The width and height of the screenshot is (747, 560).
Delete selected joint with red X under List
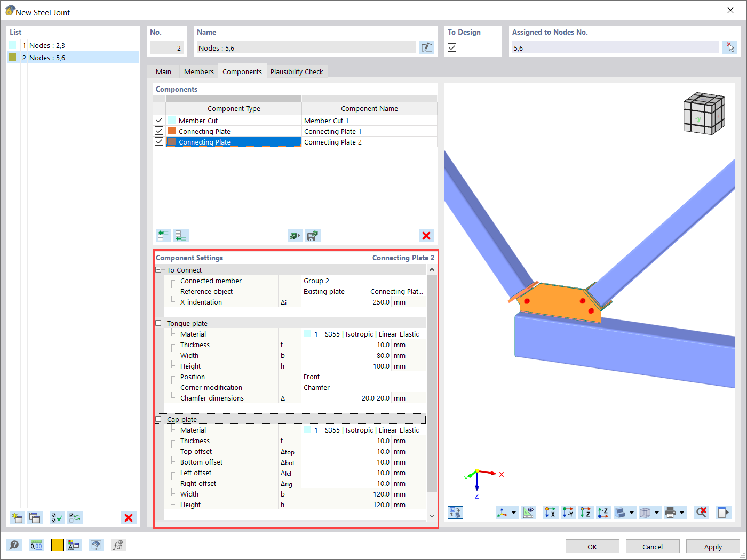(x=129, y=517)
